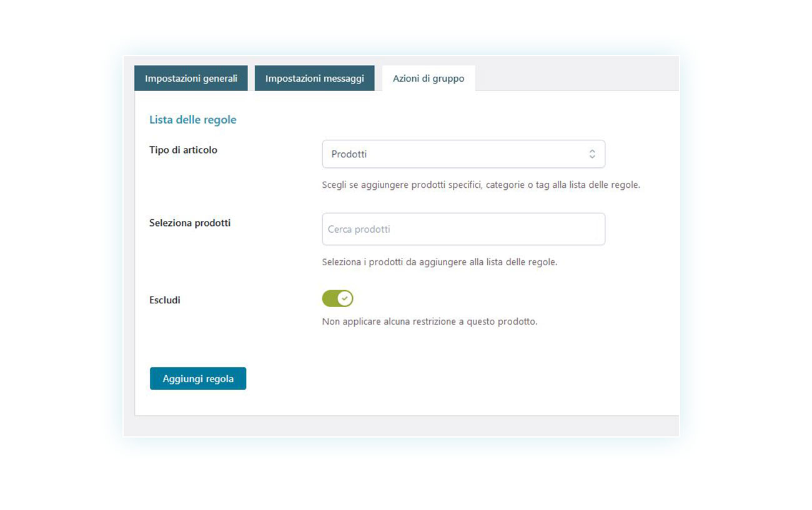Toggle the Escludi switch off
The height and width of the screenshot is (510, 812).
coord(338,298)
